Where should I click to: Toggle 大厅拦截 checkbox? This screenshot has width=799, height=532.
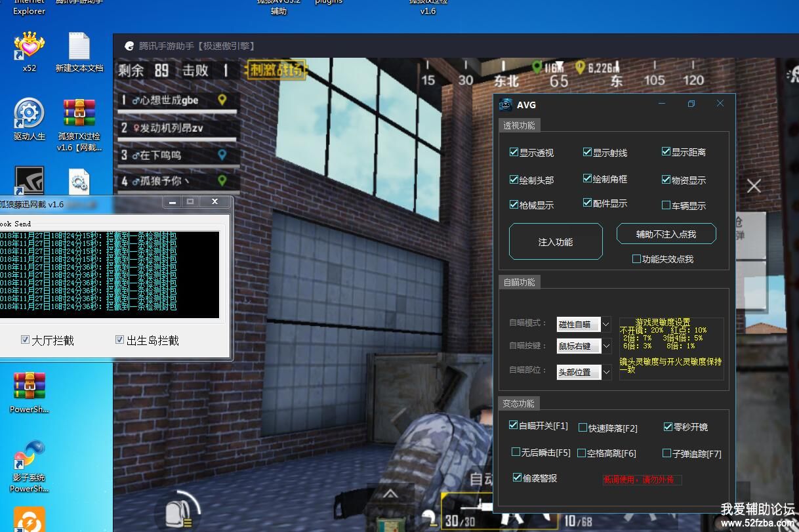tap(25, 340)
